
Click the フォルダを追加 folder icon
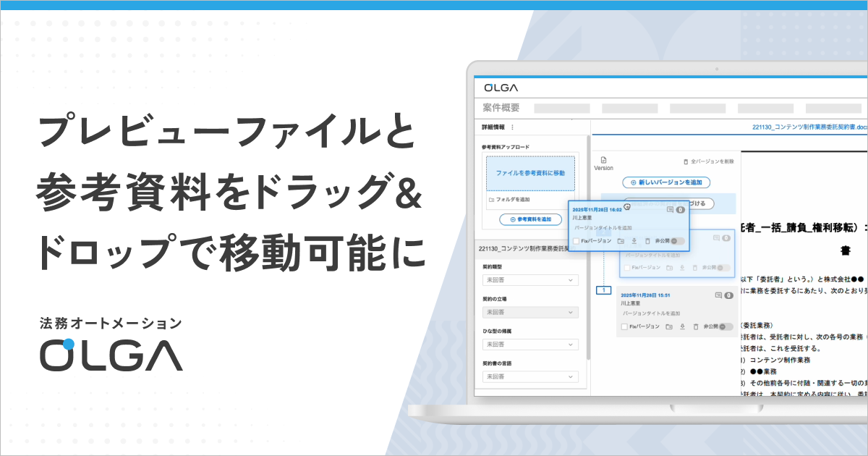[490, 200]
